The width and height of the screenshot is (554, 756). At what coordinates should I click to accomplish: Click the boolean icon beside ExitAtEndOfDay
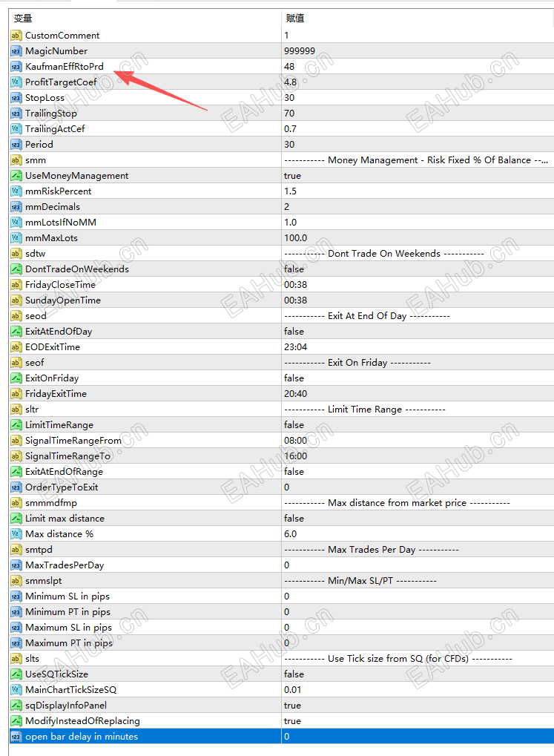tap(16, 332)
